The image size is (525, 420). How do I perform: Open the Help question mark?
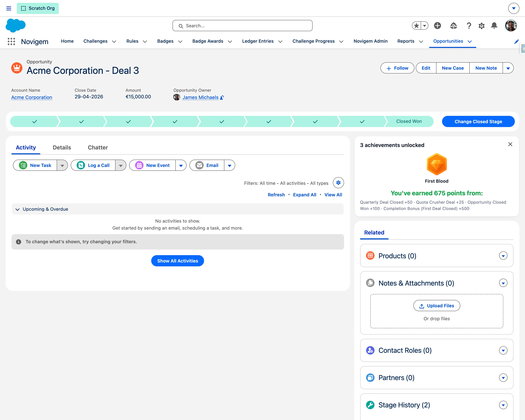pyautogui.click(x=469, y=26)
